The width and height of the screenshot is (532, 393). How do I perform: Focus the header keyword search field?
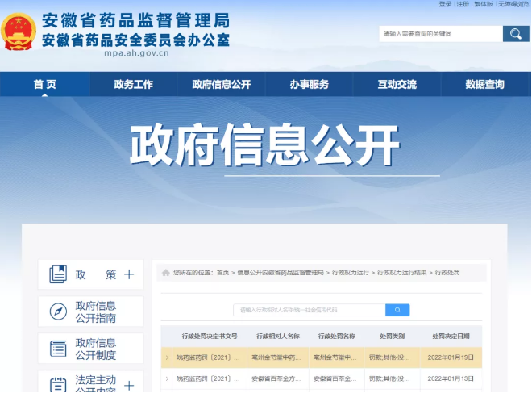[x=440, y=34]
